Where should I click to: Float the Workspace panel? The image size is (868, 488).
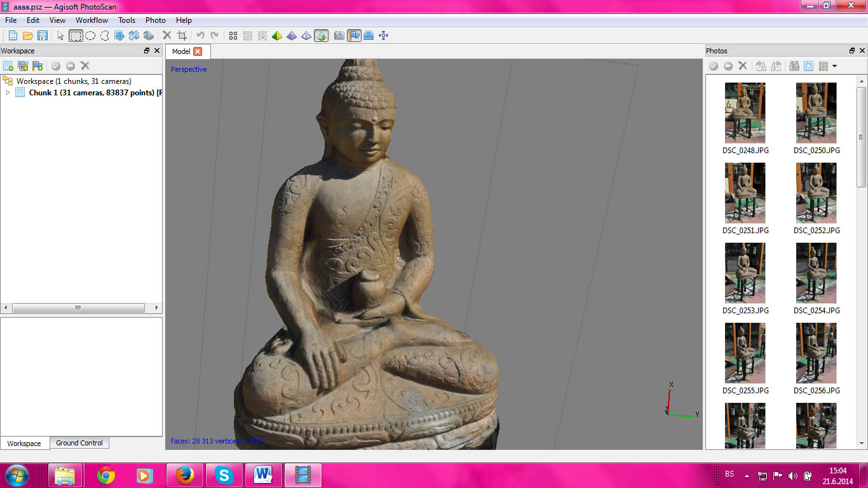point(147,51)
